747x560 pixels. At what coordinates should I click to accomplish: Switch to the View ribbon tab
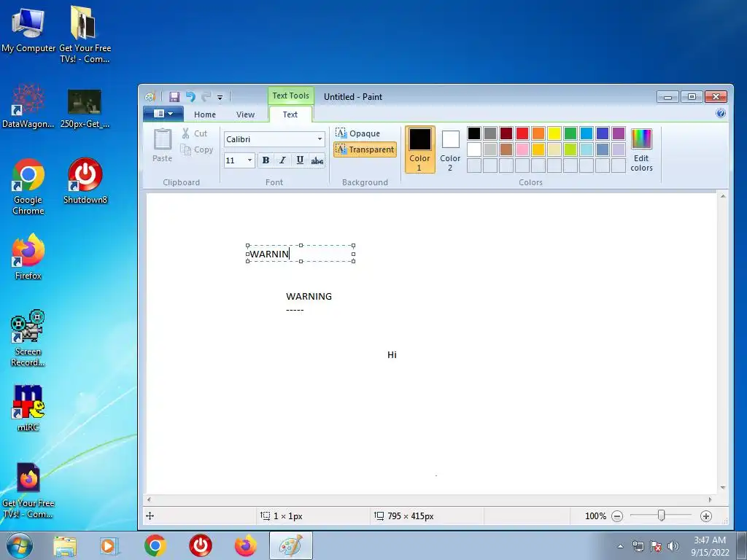245,114
